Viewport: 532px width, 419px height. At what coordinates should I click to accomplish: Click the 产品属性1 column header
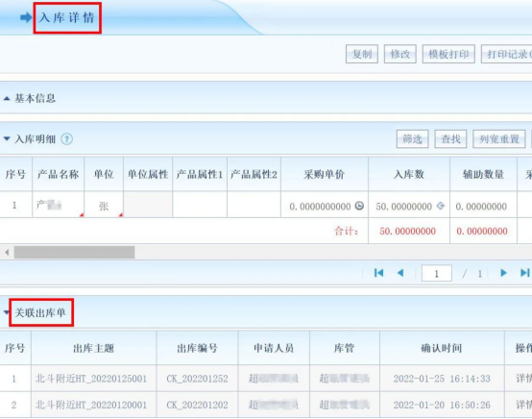[200, 174]
